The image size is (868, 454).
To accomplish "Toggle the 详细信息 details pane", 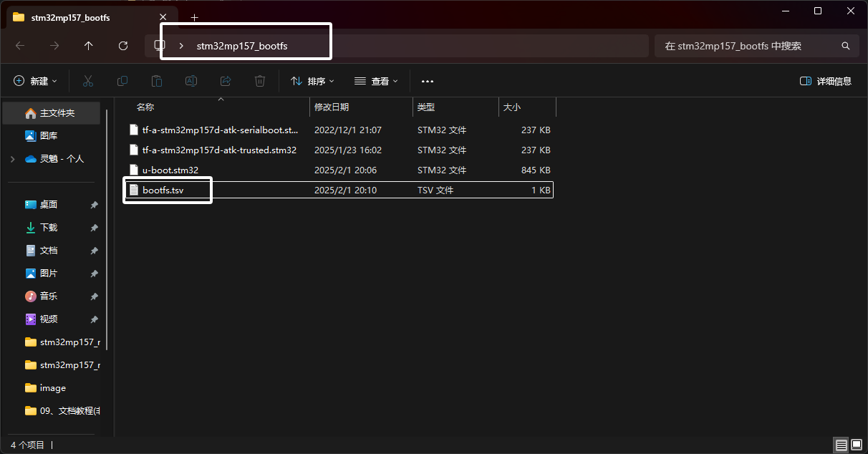I will click(x=826, y=81).
